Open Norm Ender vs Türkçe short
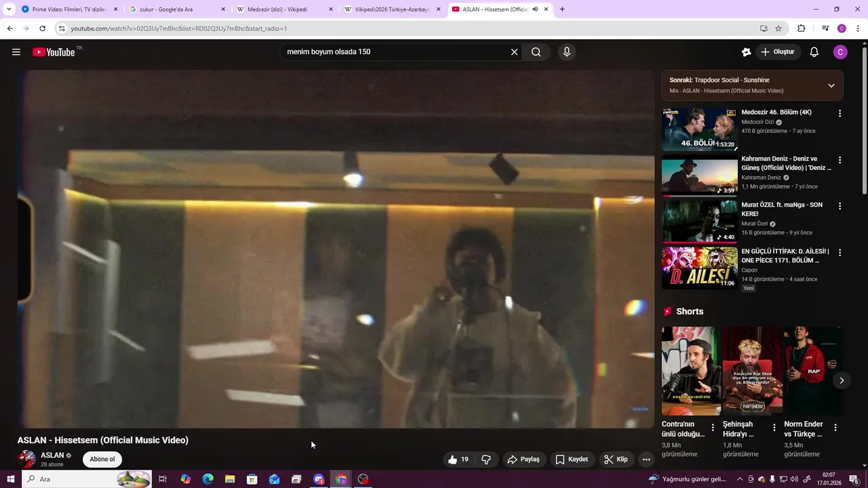Image resolution: width=868 pixels, height=488 pixels. point(812,371)
